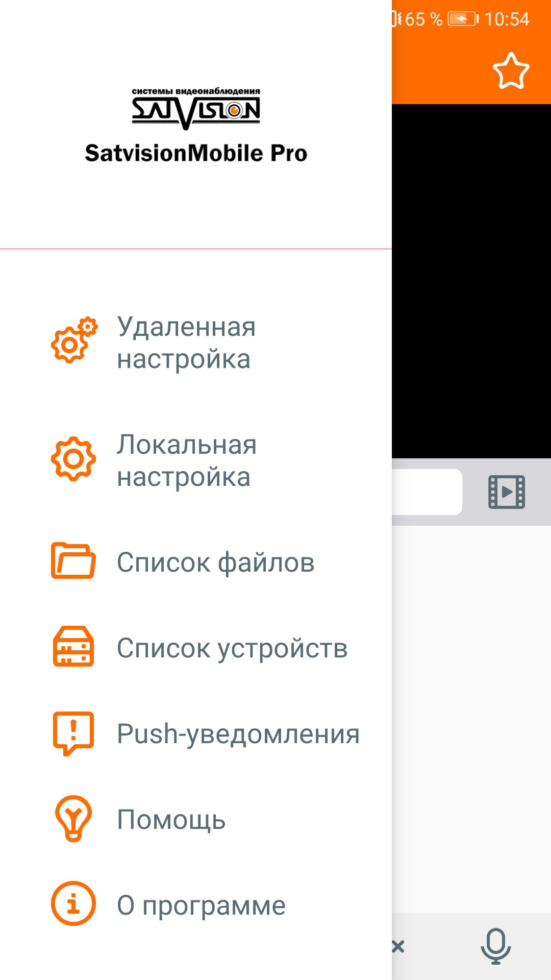Screen dimensions: 551x980
Task: Tap the circled info icon
Action: pyautogui.click(x=73, y=903)
